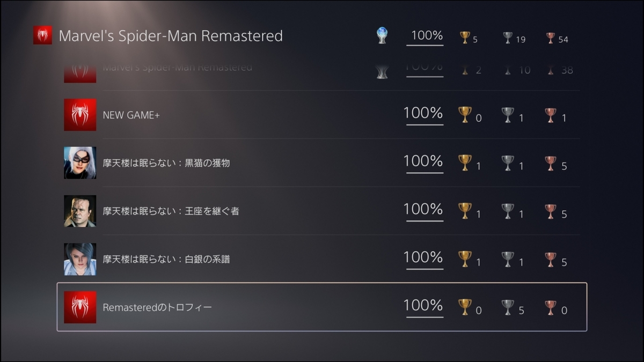Open 摩天楼は眠らない:白銀の系譜 trophy list
Screen dimensions: 644x362
tap(321, 259)
